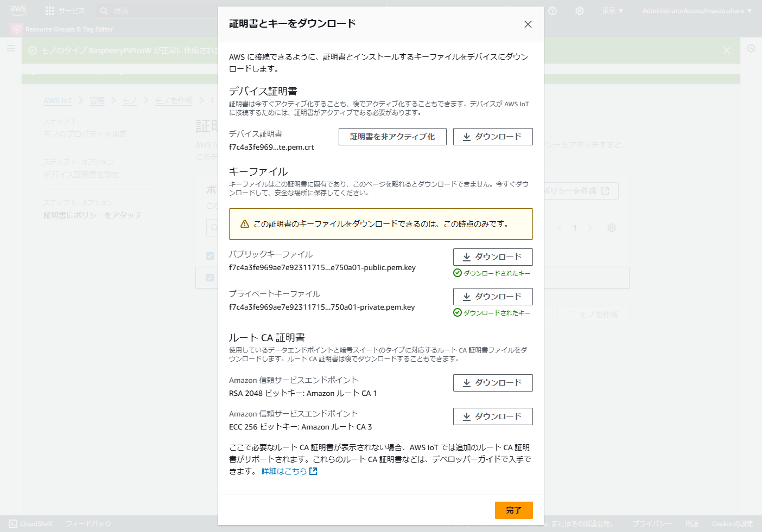762x532 pixels.
Task: Click the 完了 button
Action: [513, 510]
